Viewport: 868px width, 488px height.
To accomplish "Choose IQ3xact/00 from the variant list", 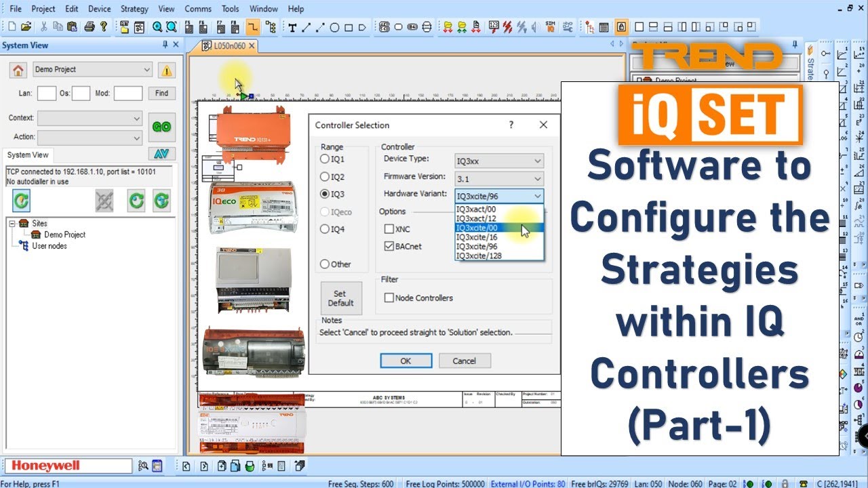I will 499,209.
